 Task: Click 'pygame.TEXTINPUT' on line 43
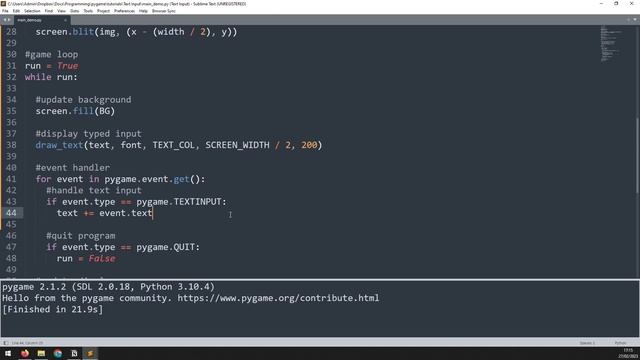179,202
